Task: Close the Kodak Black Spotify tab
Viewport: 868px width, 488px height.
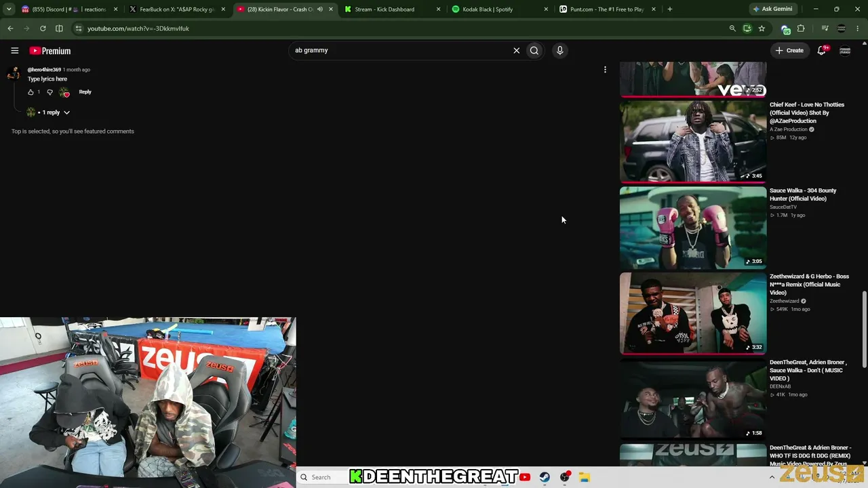Action: pyautogui.click(x=546, y=9)
